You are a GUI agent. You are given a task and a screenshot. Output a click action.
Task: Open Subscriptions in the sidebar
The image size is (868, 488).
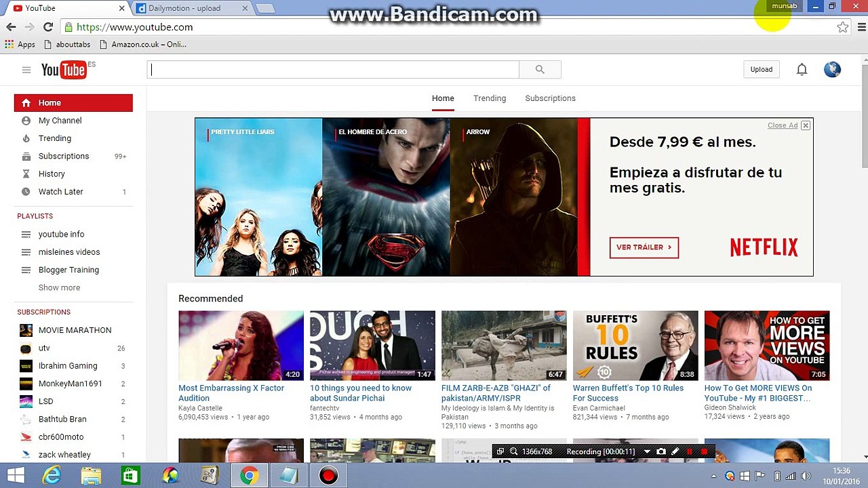(x=73, y=156)
